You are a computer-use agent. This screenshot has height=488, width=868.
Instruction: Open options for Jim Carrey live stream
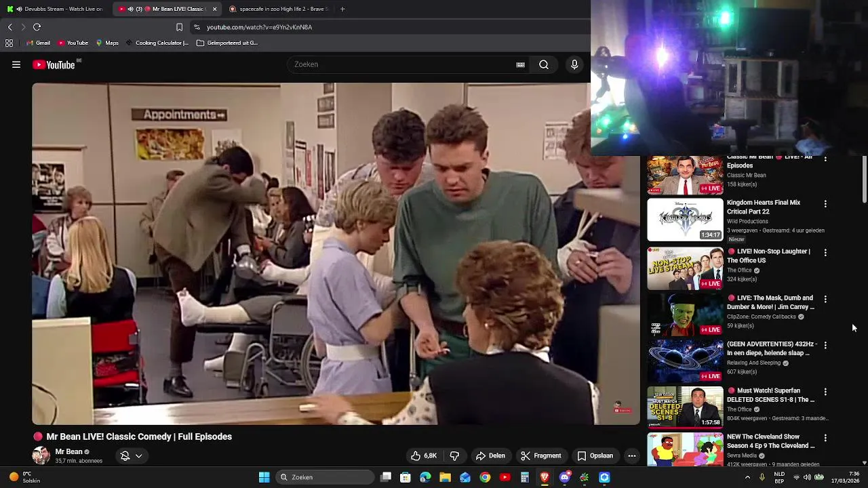point(825,299)
